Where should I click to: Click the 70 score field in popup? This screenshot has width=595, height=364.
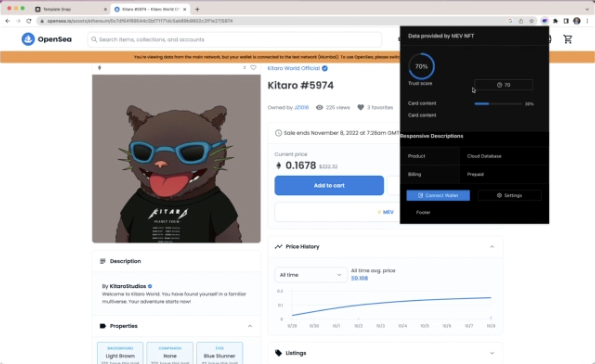tap(503, 85)
